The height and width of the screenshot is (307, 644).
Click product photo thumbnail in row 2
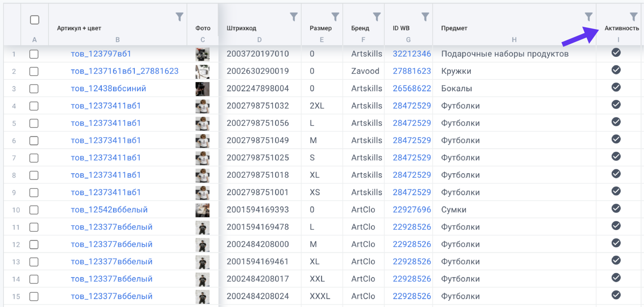(x=202, y=72)
